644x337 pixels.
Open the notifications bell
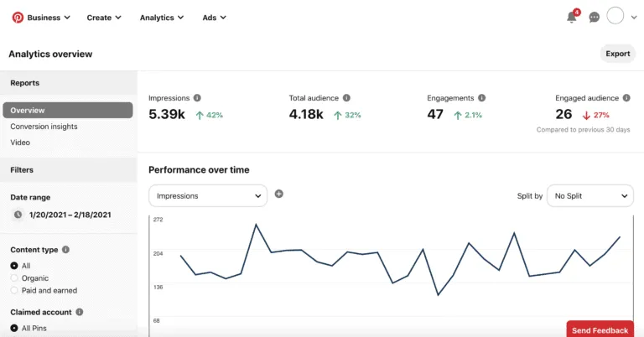click(x=572, y=17)
